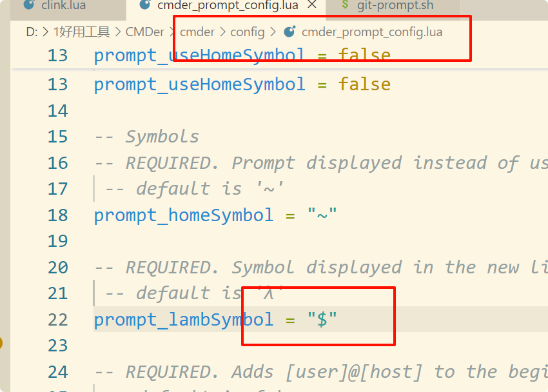Click the false value on line 13

tap(364, 84)
